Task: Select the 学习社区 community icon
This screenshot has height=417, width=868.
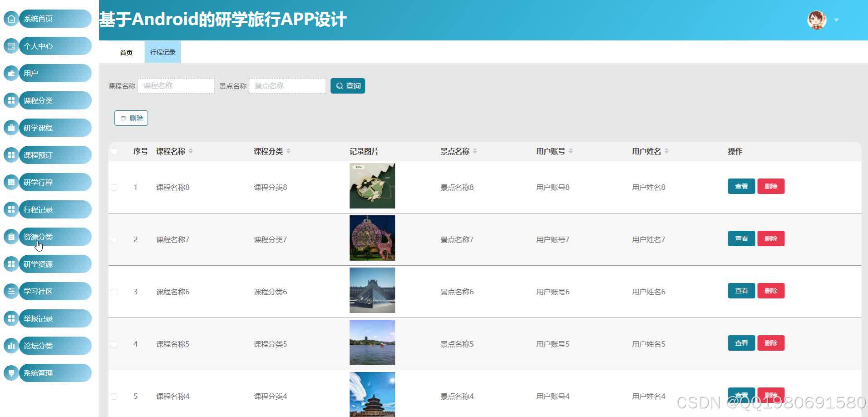Action: tap(11, 291)
